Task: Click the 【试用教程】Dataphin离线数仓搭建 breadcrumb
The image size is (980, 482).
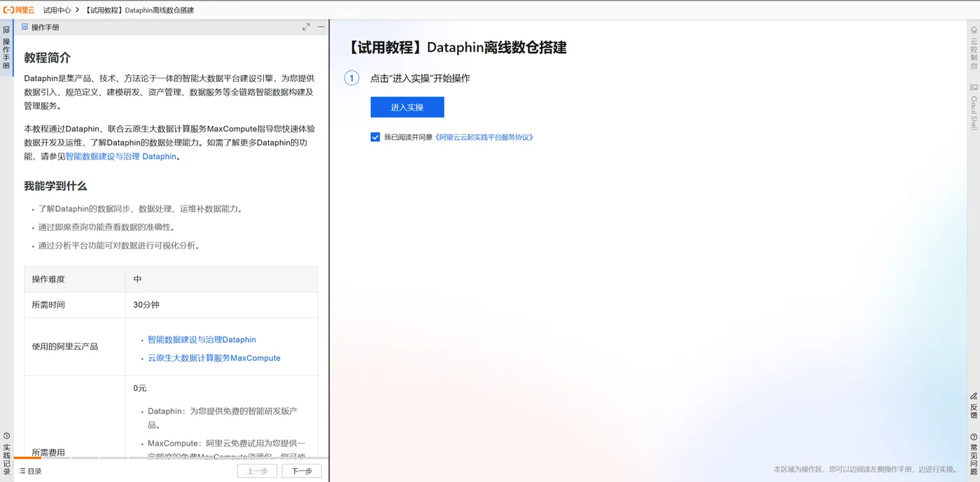Action: (x=139, y=10)
